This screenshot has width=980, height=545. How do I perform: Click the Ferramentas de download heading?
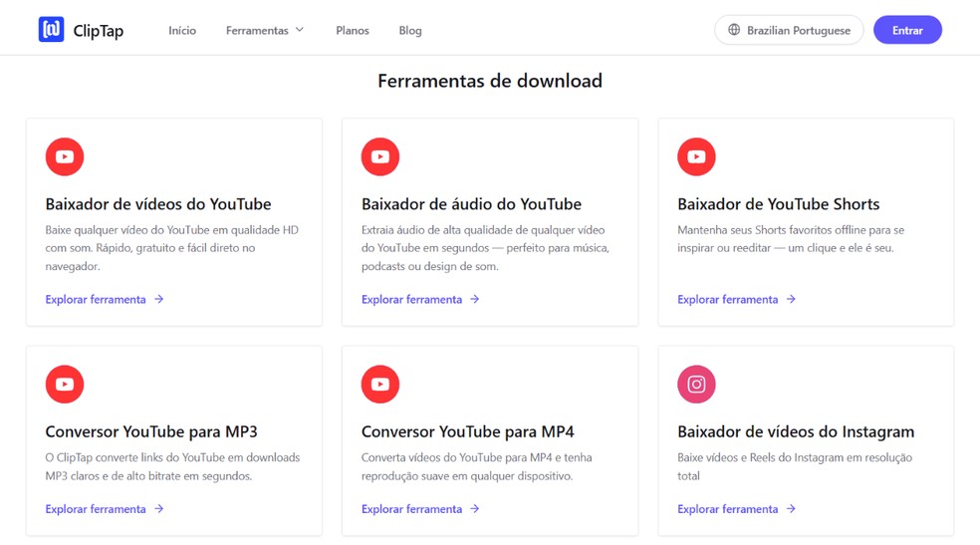click(x=490, y=81)
